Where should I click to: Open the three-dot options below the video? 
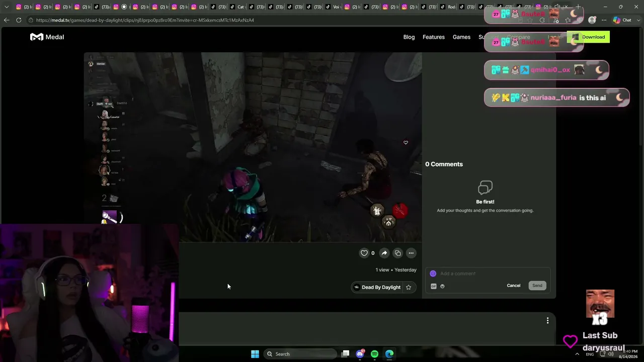(411, 253)
